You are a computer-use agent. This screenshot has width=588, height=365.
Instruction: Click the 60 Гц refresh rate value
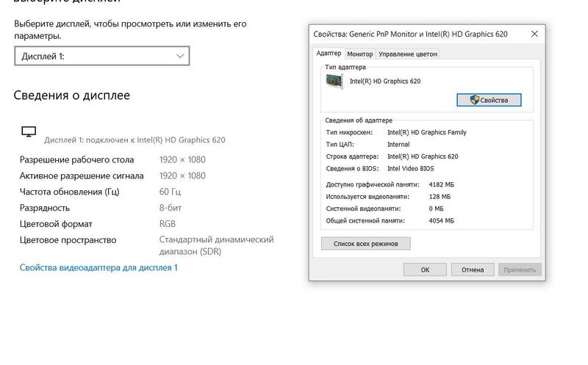pos(169,192)
